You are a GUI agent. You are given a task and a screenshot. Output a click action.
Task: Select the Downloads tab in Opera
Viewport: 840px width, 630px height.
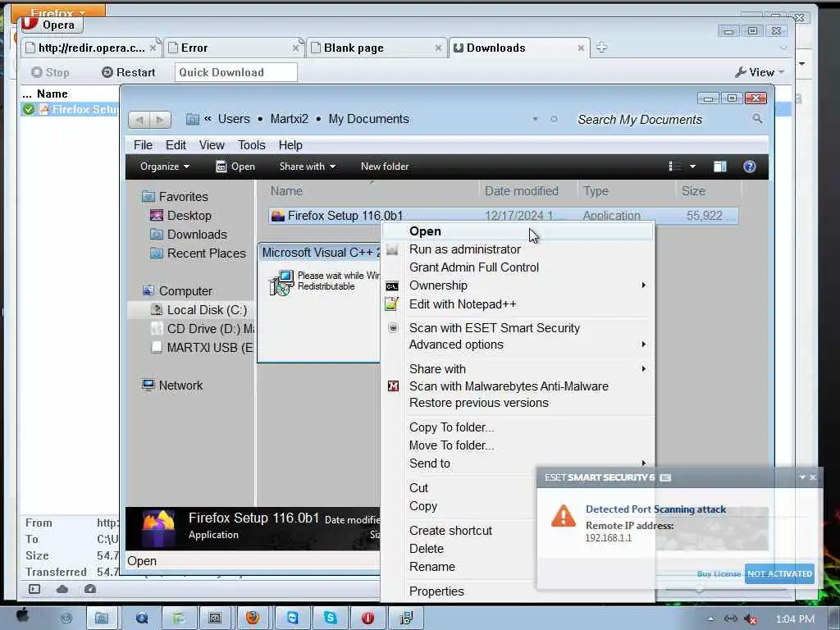coord(518,48)
